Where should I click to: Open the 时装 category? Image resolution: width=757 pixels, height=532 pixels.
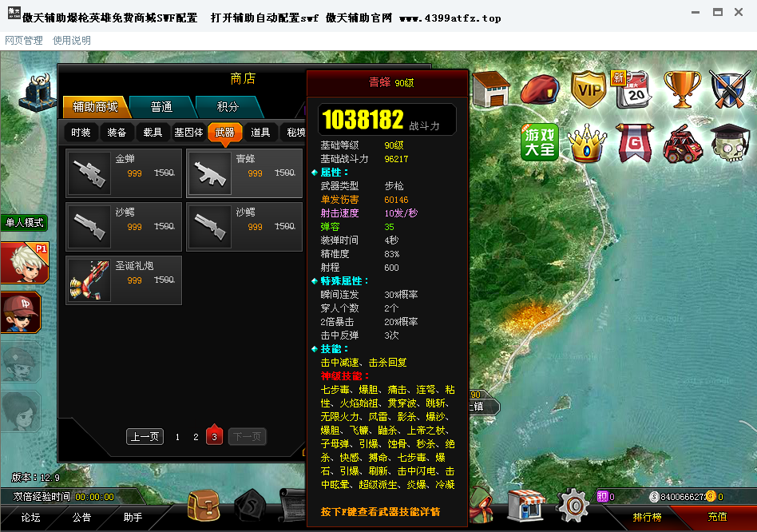tap(81, 133)
